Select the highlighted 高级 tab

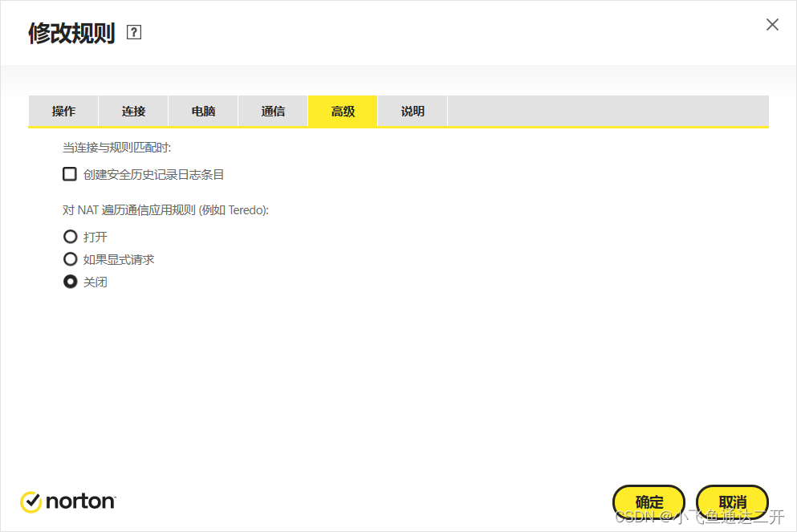342,111
